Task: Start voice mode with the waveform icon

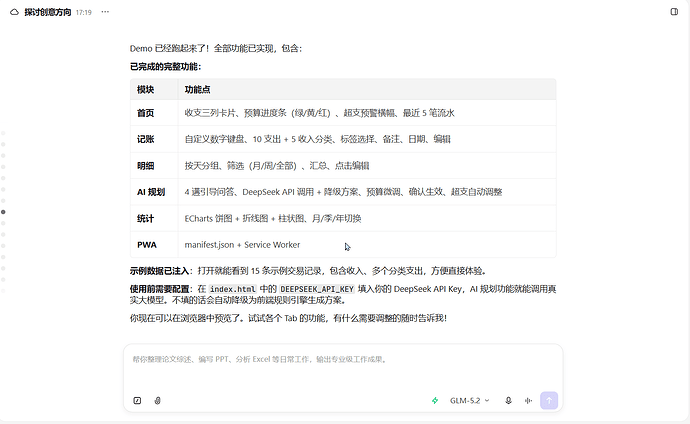Action: pos(529,400)
